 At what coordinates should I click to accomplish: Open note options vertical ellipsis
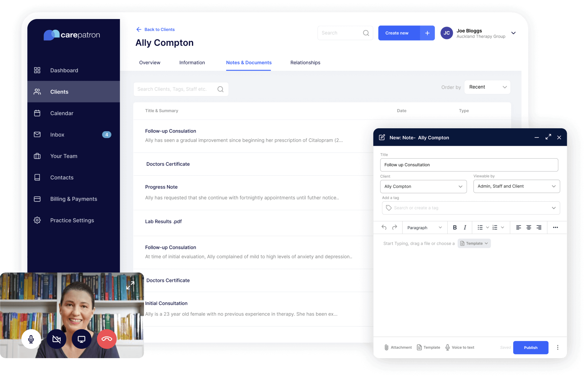tap(558, 347)
